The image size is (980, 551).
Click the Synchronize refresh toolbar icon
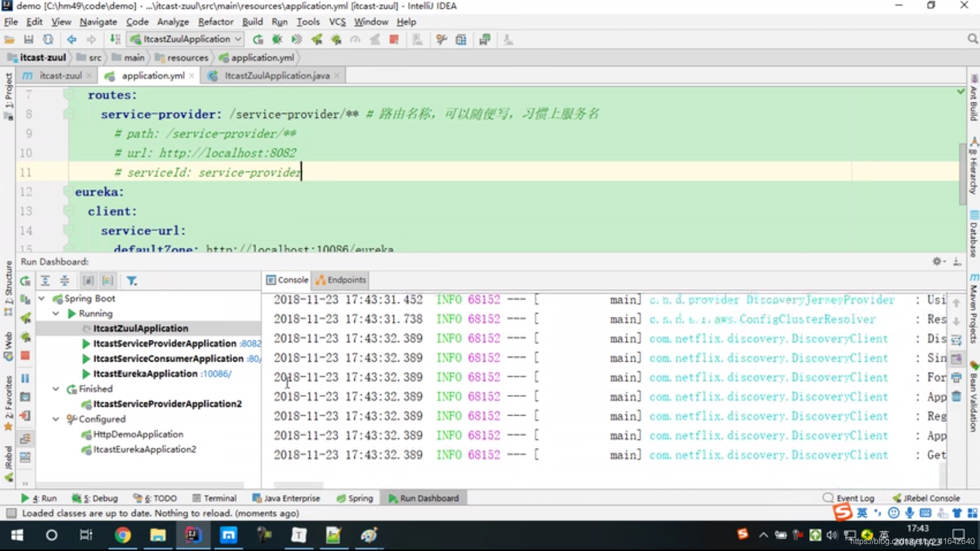click(48, 39)
